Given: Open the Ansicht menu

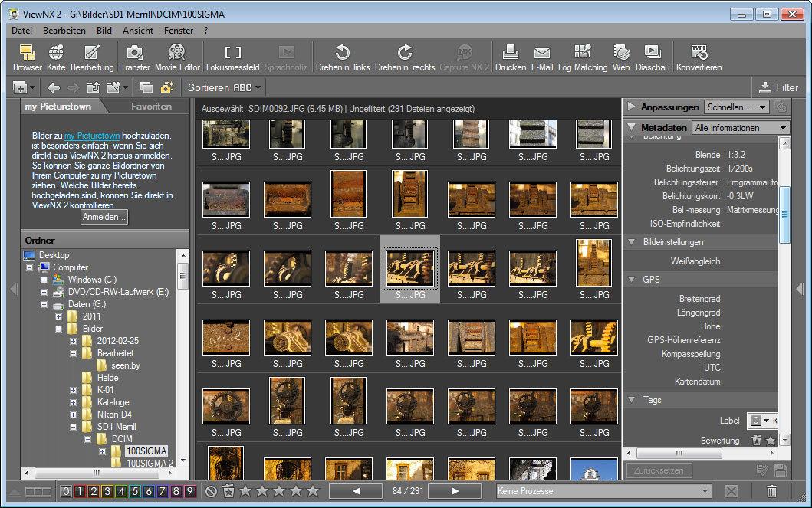Looking at the screenshot, I should pyautogui.click(x=138, y=31).
